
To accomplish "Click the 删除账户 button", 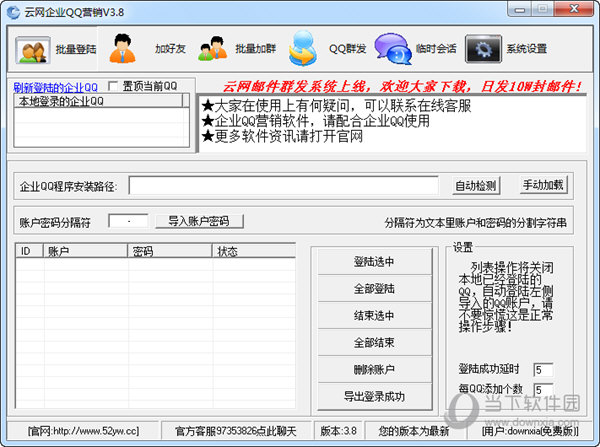I will pyautogui.click(x=374, y=369).
